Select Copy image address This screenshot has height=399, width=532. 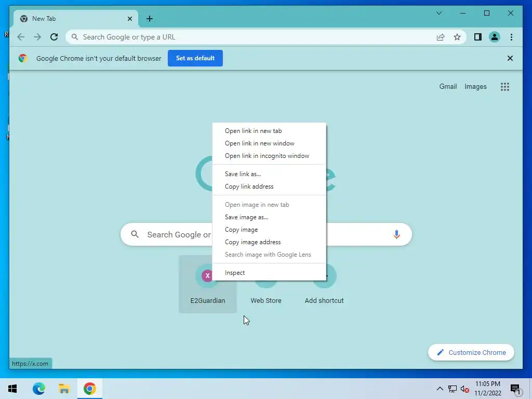(x=269, y=242)
